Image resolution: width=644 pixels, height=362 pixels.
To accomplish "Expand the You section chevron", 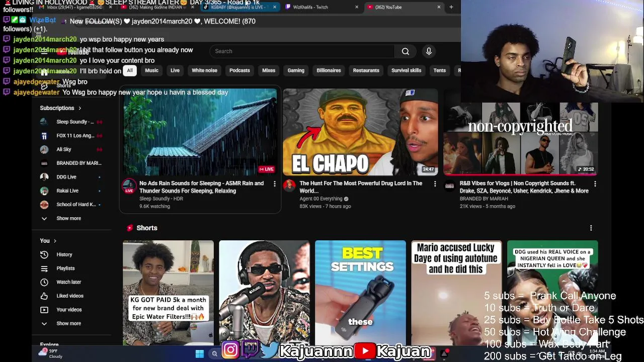I will (55, 241).
